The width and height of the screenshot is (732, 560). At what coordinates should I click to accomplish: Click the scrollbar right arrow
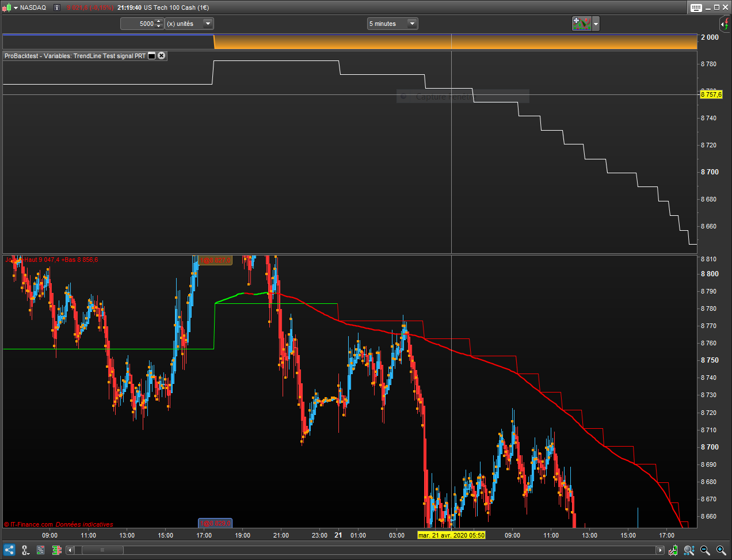(660, 550)
